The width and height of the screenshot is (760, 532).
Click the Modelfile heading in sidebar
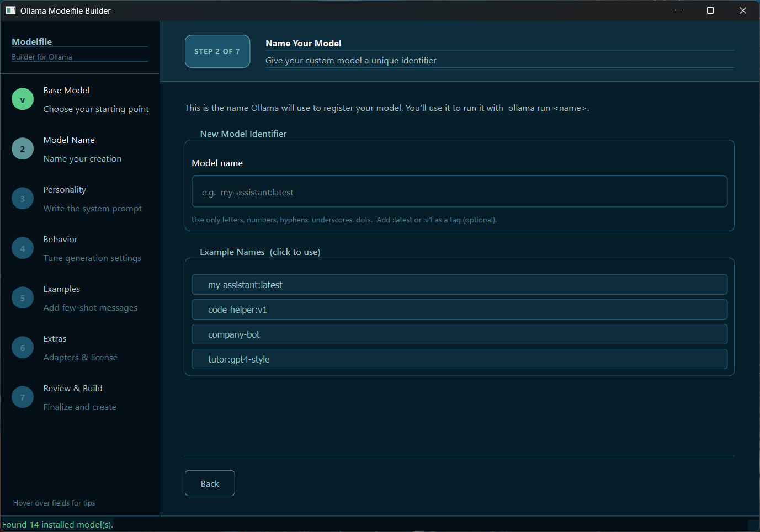[x=32, y=41]
